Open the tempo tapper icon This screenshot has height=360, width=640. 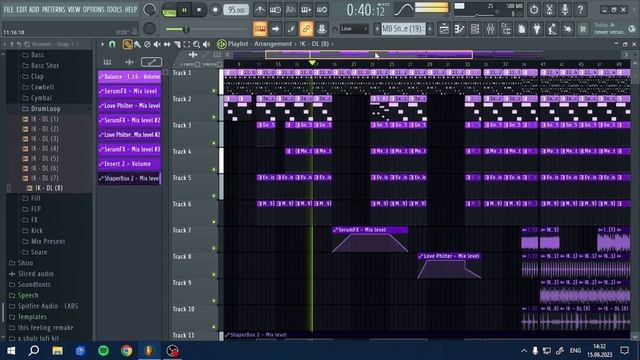tap(552, 29)
